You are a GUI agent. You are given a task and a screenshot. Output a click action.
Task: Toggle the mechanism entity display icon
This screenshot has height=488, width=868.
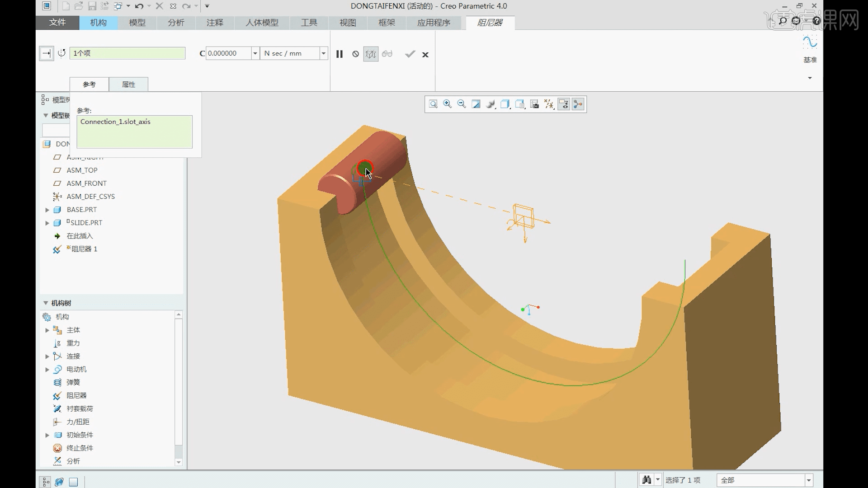[x=578, y=104]
